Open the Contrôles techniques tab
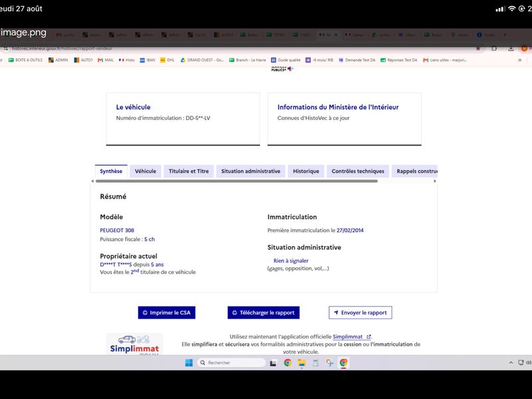Image resolution: width=532 pixels, height=399 pixels. point(358,172)
